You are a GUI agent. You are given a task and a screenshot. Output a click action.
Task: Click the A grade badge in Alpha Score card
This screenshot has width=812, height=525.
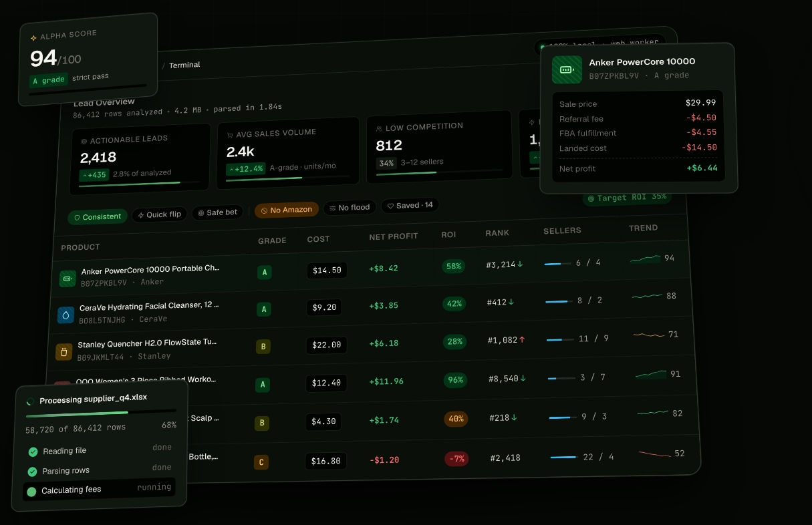tap(49, 80)
